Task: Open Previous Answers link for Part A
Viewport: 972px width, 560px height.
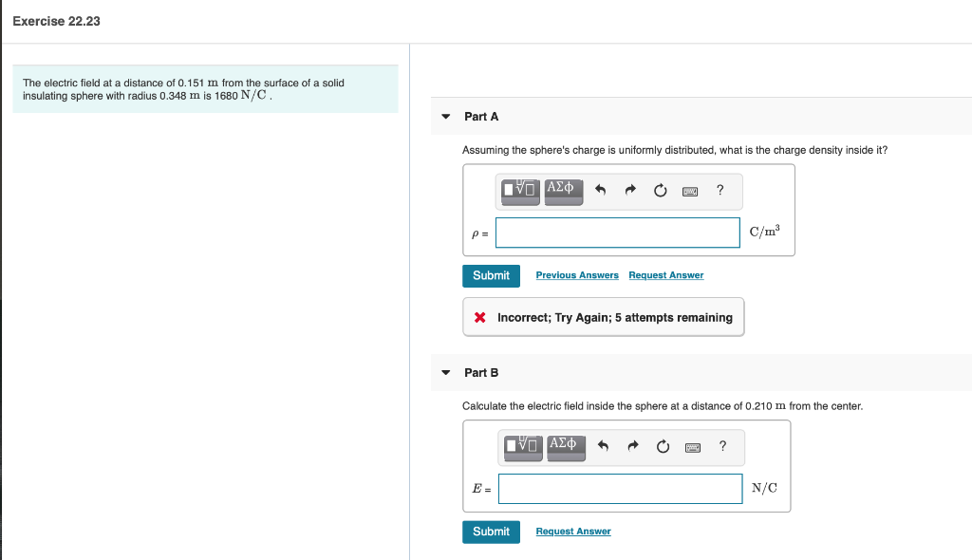Action: (x=577, y=275)
